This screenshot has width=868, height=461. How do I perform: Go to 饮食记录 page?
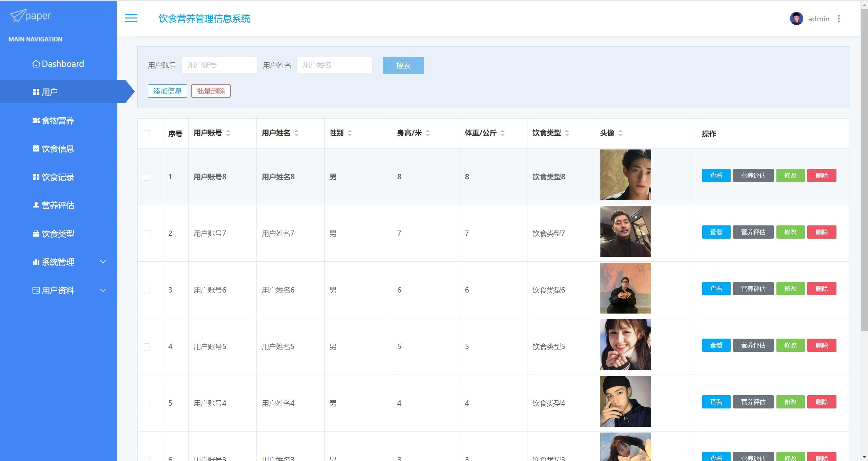(59, 177)
